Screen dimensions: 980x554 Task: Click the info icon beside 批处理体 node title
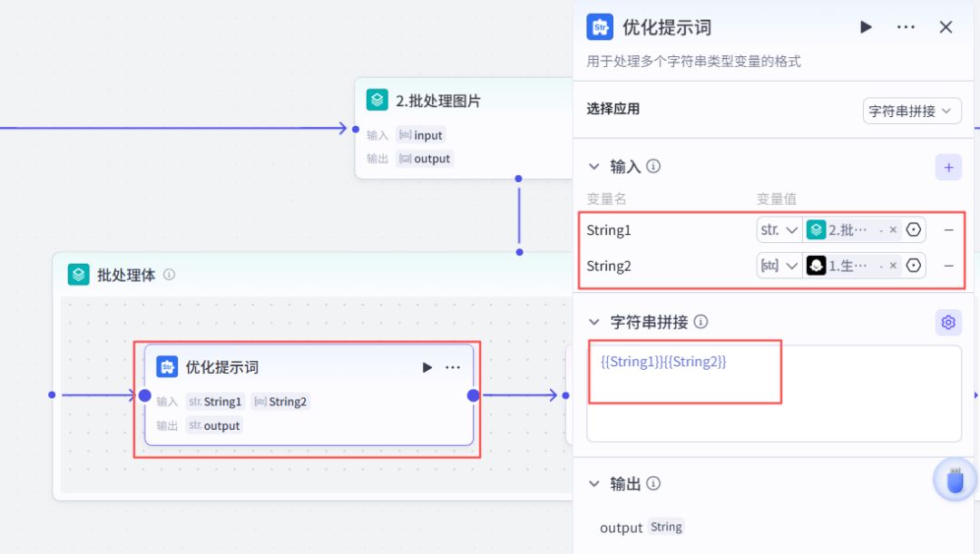[x=169, y=274]
